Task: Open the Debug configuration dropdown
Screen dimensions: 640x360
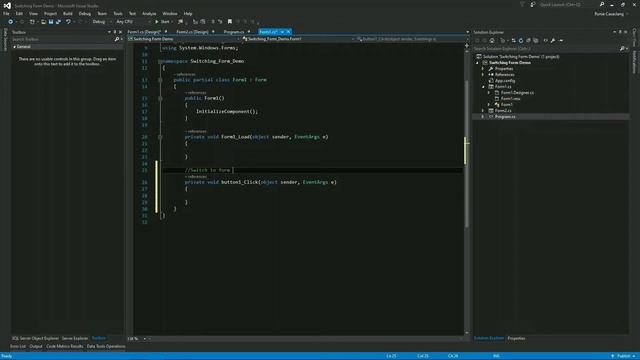Action: tap(102, 22)
